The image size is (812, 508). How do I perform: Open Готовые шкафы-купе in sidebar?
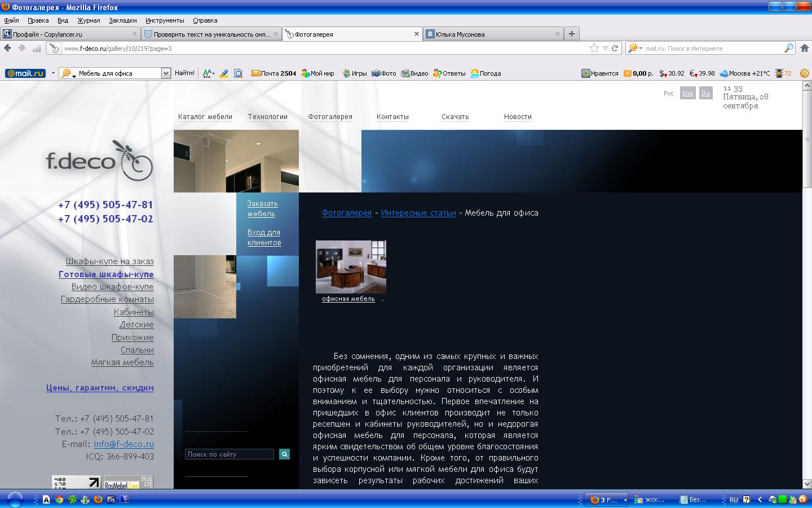pos(106,274)
